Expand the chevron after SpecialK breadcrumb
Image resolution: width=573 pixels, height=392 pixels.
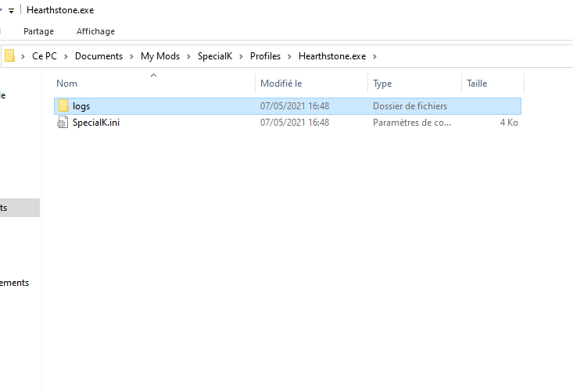point(241,56)
